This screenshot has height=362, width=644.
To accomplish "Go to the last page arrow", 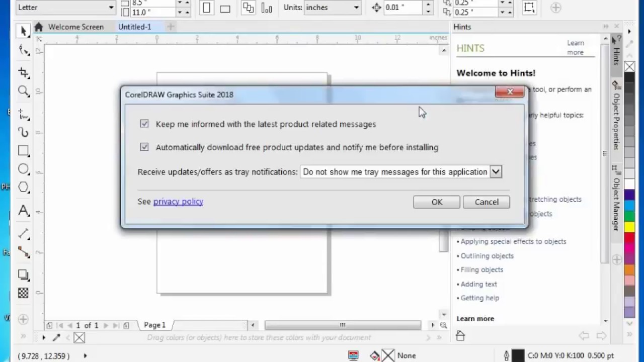I will [116, 325].
